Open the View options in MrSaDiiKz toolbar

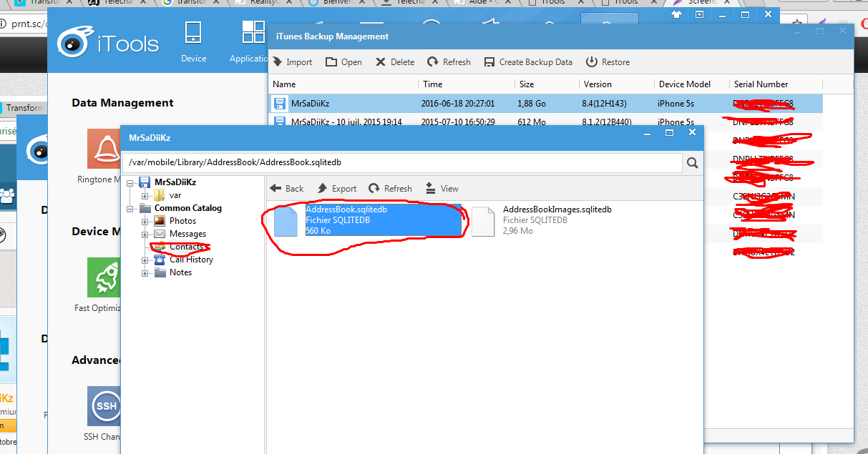[442, 189]
